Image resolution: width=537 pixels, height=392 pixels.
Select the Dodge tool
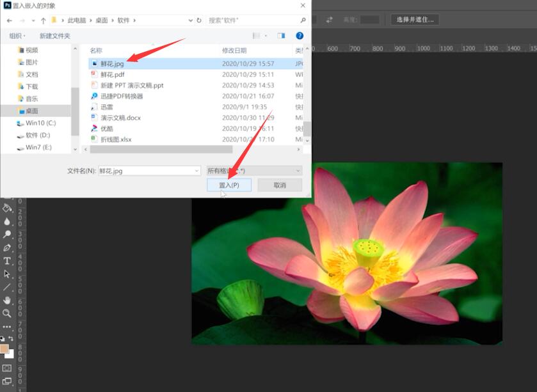7,234
